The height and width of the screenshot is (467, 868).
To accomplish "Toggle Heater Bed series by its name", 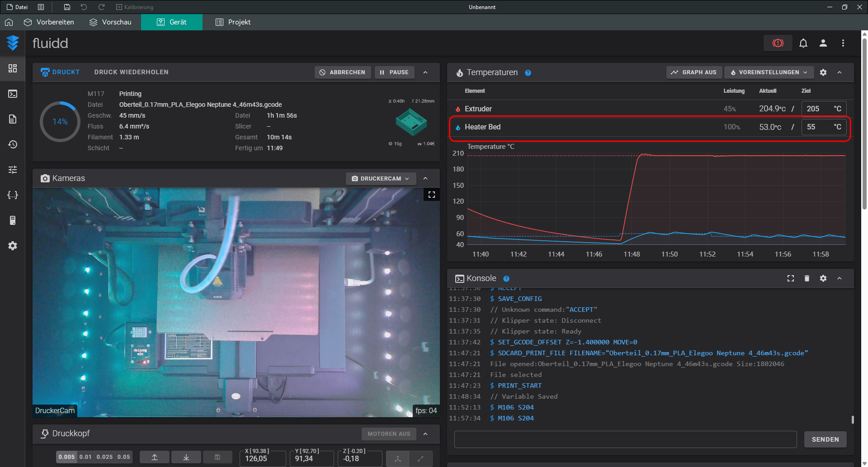I will click(482, 127).
